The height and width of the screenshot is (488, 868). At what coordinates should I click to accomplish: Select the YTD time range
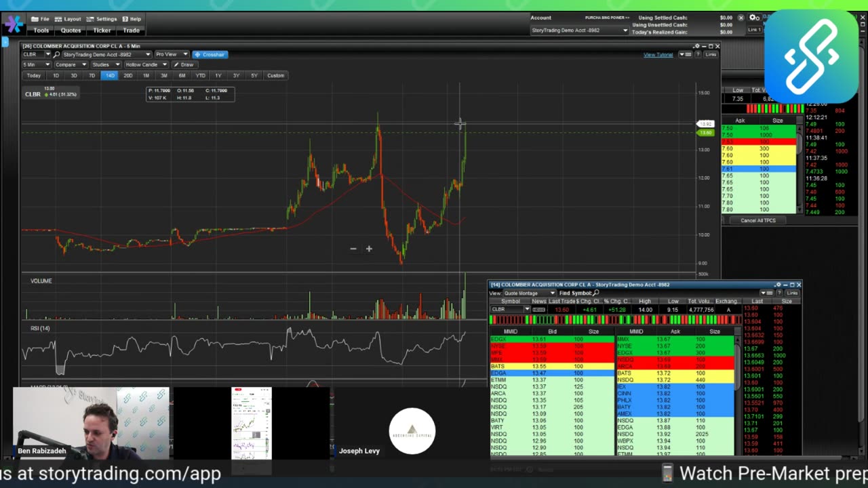200,75
